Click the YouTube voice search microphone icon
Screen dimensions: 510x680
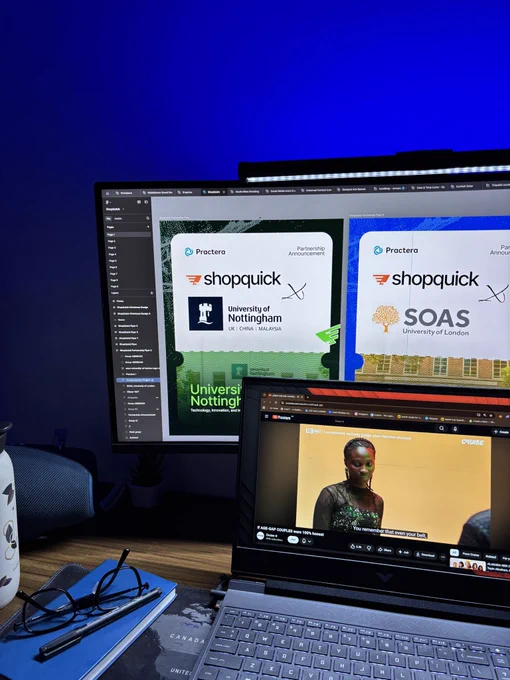coord(455,429)
